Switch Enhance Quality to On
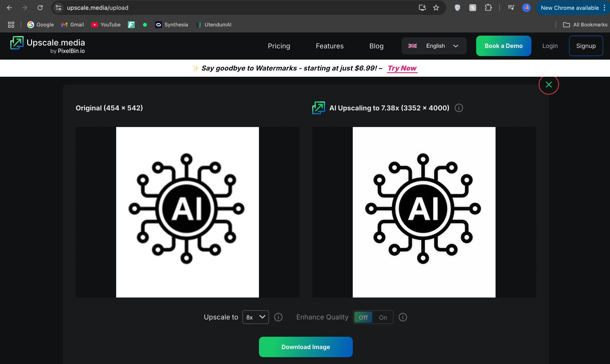 383,317
